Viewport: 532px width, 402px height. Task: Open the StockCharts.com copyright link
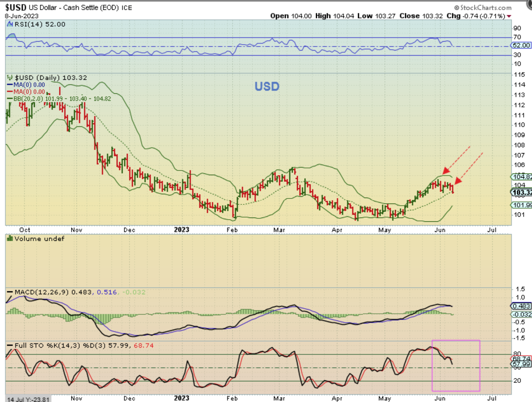coord(483,8)
